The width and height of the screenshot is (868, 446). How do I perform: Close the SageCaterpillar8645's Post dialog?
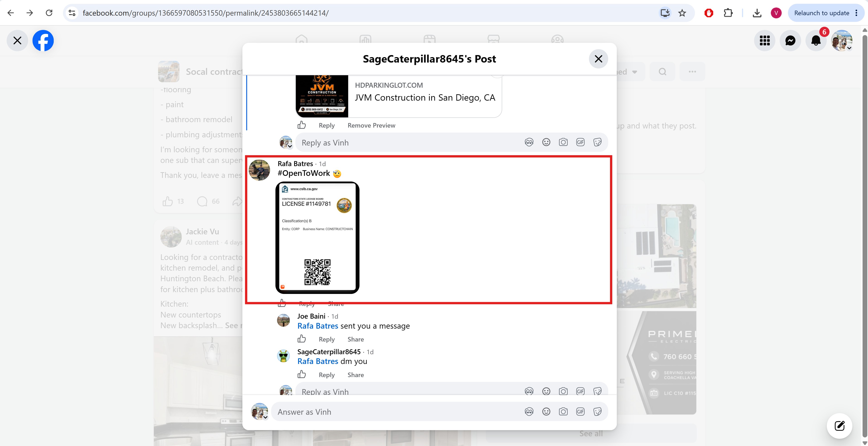[x=598, y=59]
